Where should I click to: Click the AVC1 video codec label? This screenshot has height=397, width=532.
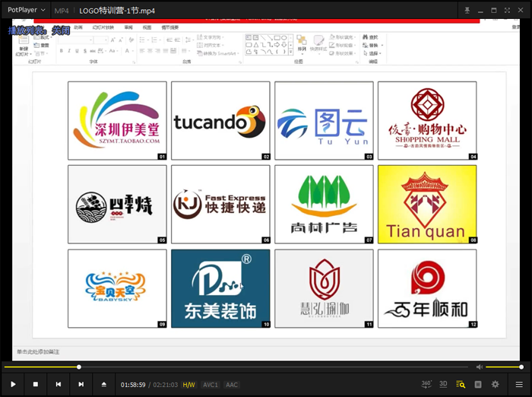click(211, 385)
